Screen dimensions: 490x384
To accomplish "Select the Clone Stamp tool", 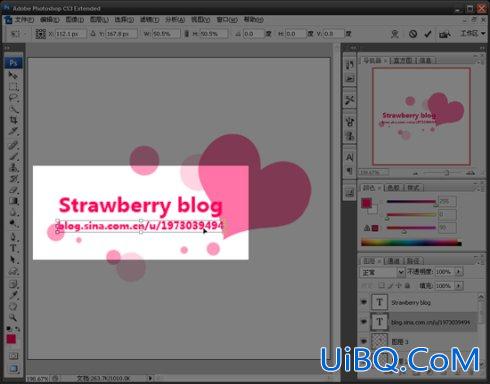I will coord(13,167).
